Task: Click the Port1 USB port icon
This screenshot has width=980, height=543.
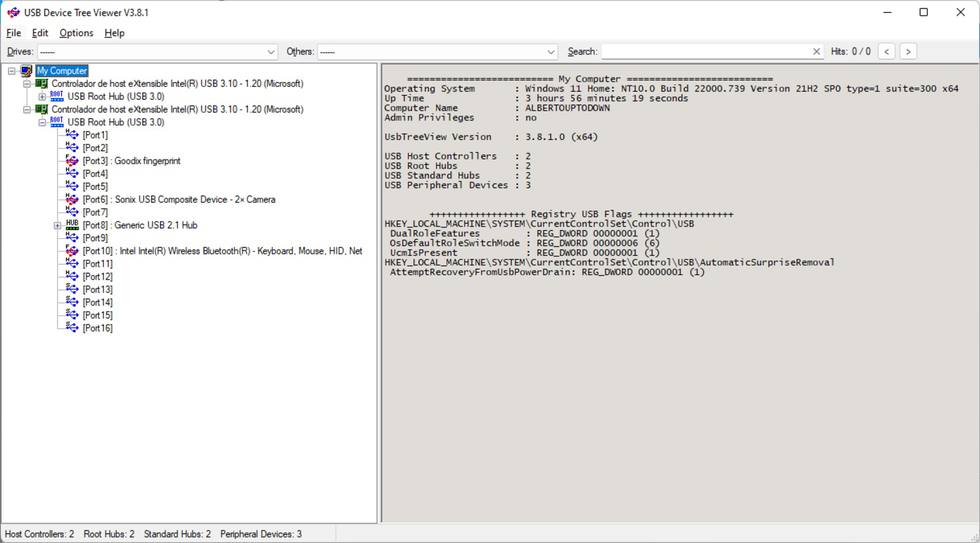Action: point(72,135)
